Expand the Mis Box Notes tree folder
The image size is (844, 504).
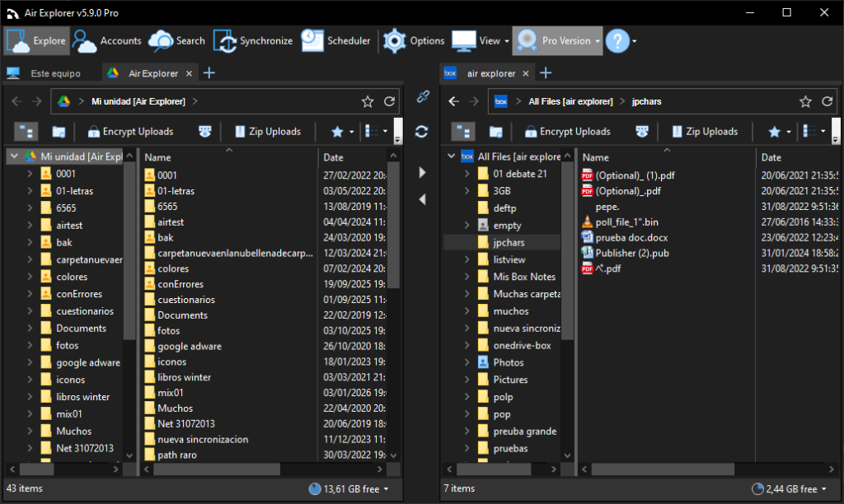point(467,277)
